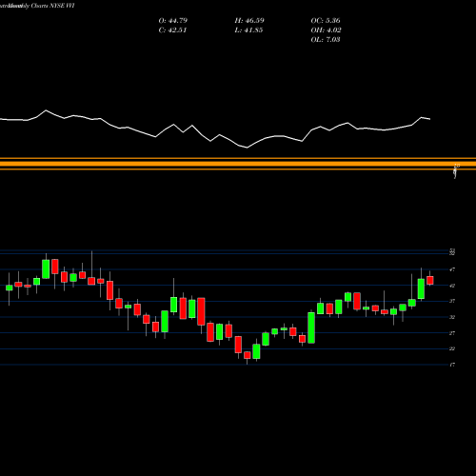The image size is (476, 476).
Task: Click the 47 price axis label
Action: click(452, 269)
